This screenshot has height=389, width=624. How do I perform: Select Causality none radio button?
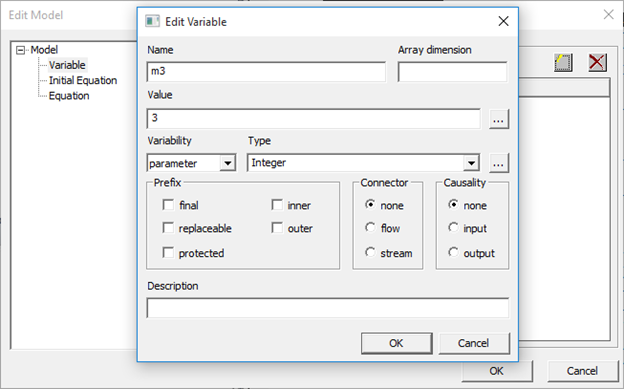pyautogui.click(x=453, y=205)
